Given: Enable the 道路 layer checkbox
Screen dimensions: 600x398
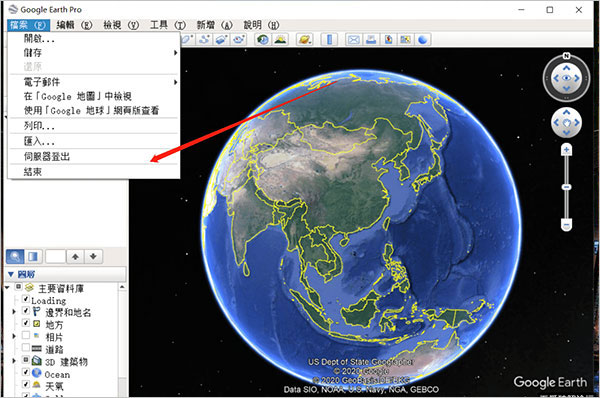Looking at the screenshot, I should click(x=26, y=347).
